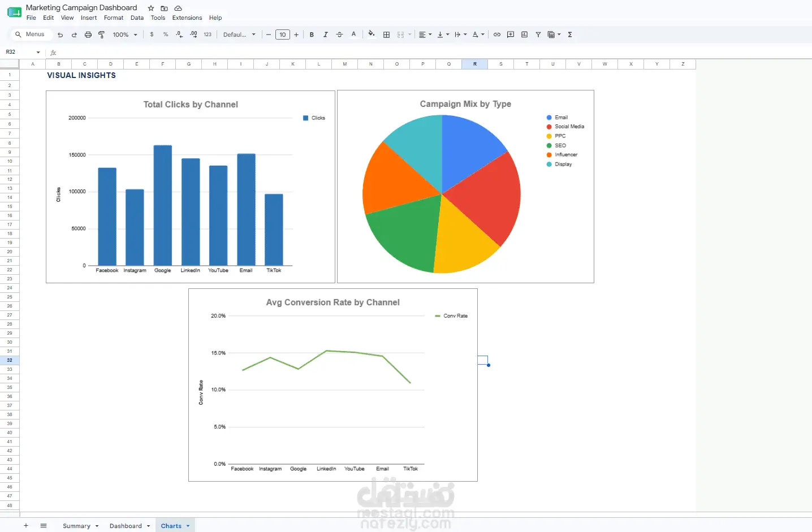Increase decimal places
This screenshot has width=812, height=532.
[x=193, y=35]
